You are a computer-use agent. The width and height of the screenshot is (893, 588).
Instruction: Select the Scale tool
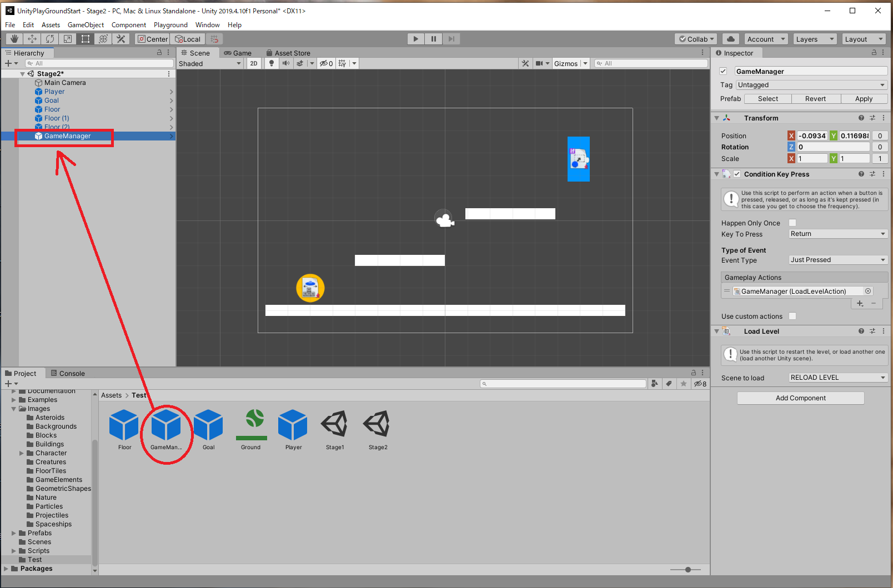tap(68, 39)
